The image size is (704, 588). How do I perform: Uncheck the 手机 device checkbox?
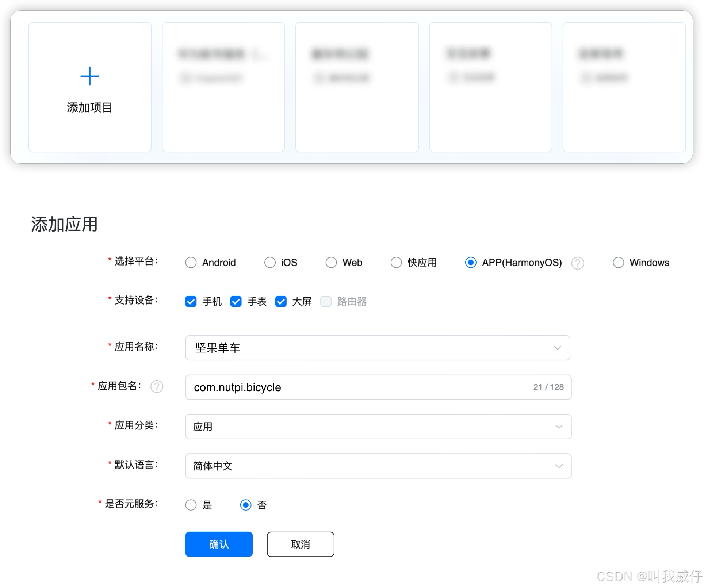tap(191, 302)
